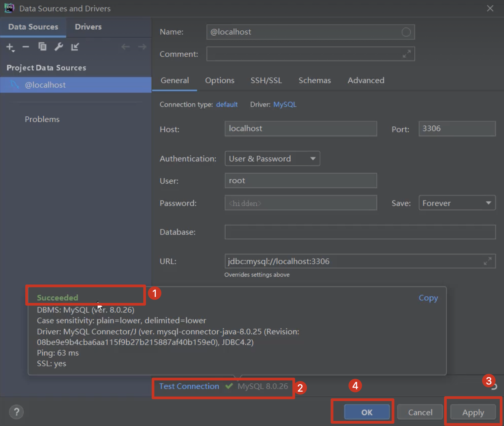The width and height of the screenshot is (504, 426).
Task: Close the Data Sources and Drivers dialog
Action: click(490, 8)
